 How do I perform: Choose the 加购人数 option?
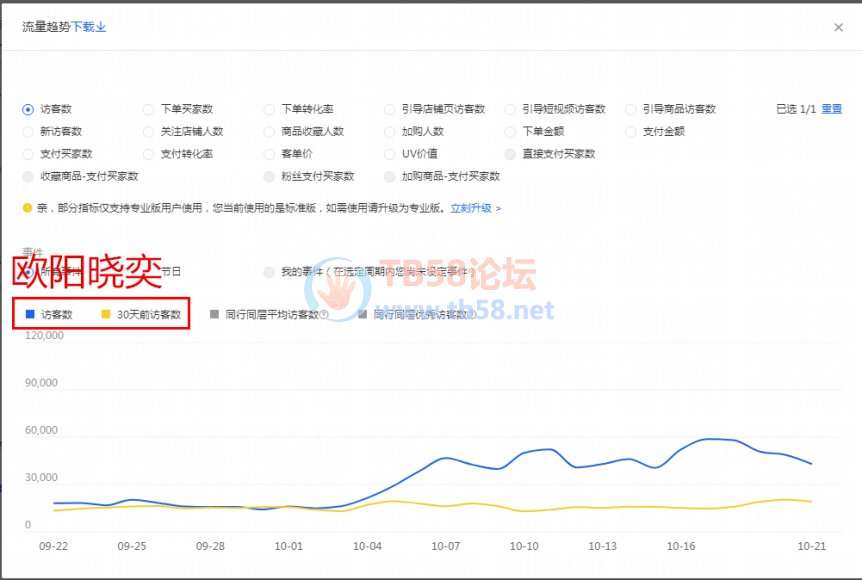tap(389, 132)
